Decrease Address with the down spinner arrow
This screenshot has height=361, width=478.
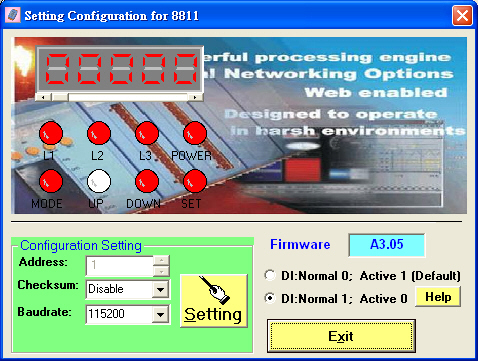point(161,271)
